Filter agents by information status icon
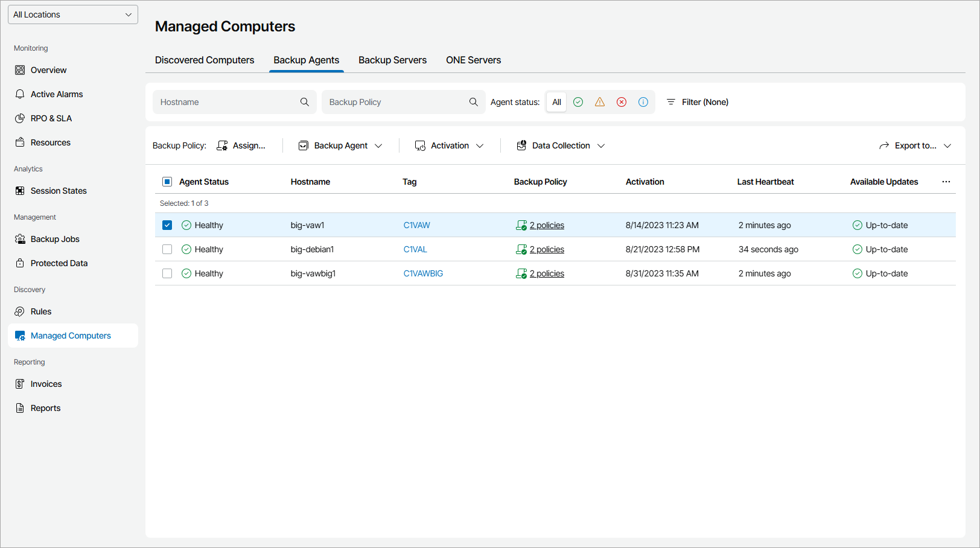This screenshot has height=548, width=980. 643,102
